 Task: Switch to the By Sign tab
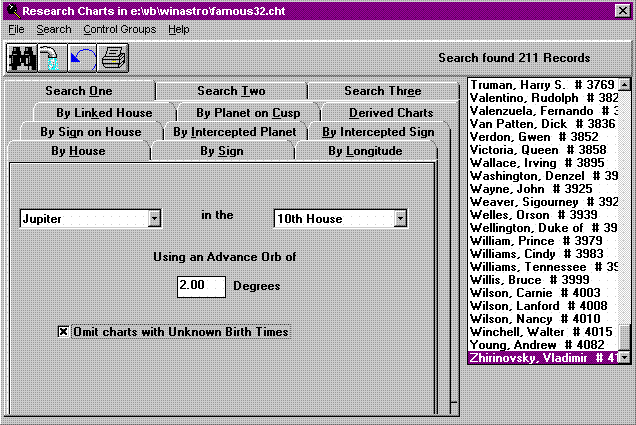[221, 151]
